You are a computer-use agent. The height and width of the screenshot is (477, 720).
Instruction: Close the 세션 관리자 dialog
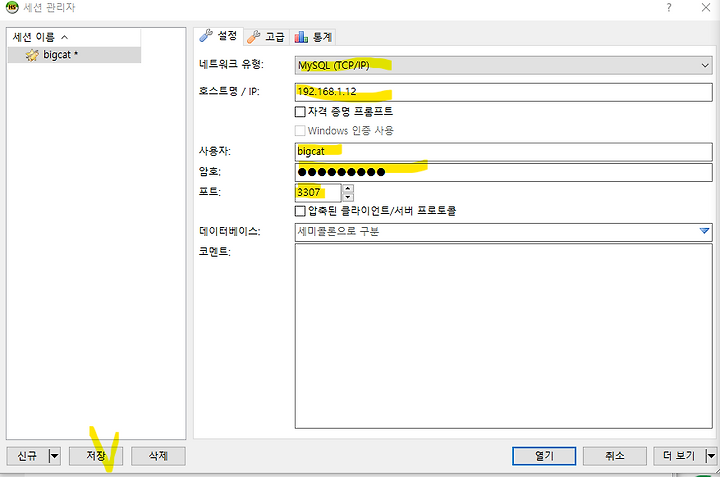click(x=706, y=7)
